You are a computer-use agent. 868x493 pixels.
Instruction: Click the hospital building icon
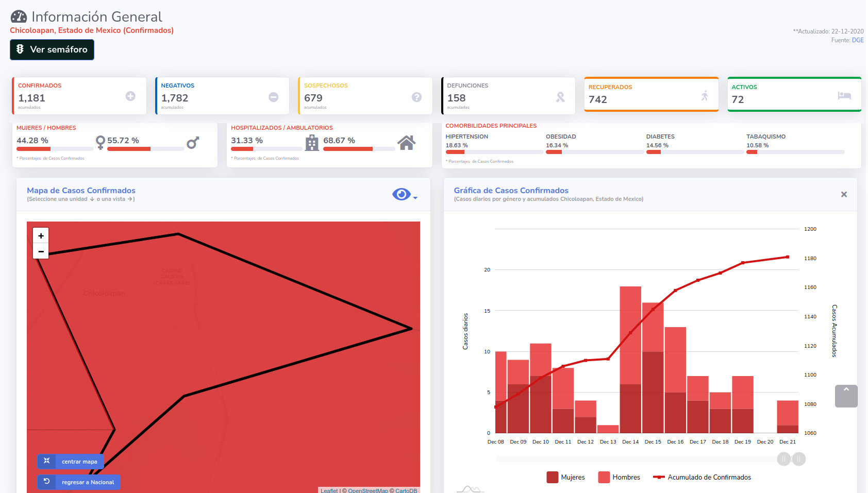(x=312, y=143)
